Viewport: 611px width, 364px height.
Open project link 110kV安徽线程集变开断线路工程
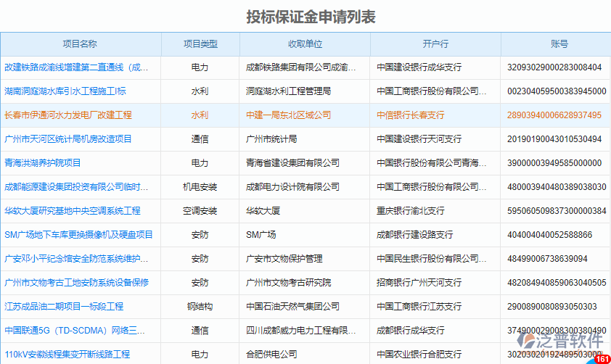[67, 355]
